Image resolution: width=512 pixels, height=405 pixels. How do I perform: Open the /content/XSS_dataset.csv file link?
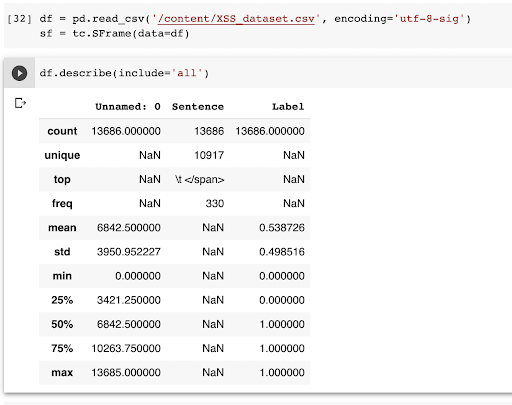click(x=236, y=19)
